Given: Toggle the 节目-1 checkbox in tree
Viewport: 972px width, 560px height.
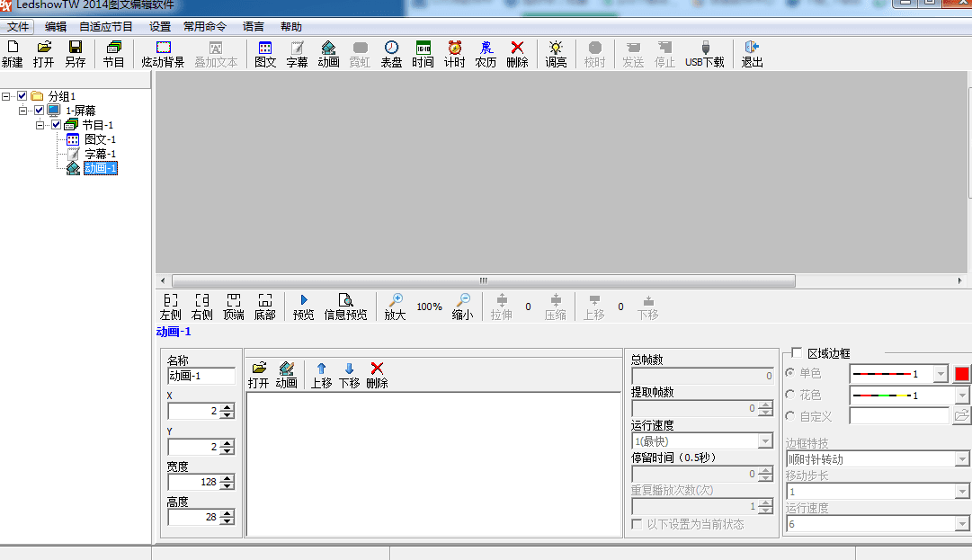Looking at the screenshot, I should [x=56, y=125].
